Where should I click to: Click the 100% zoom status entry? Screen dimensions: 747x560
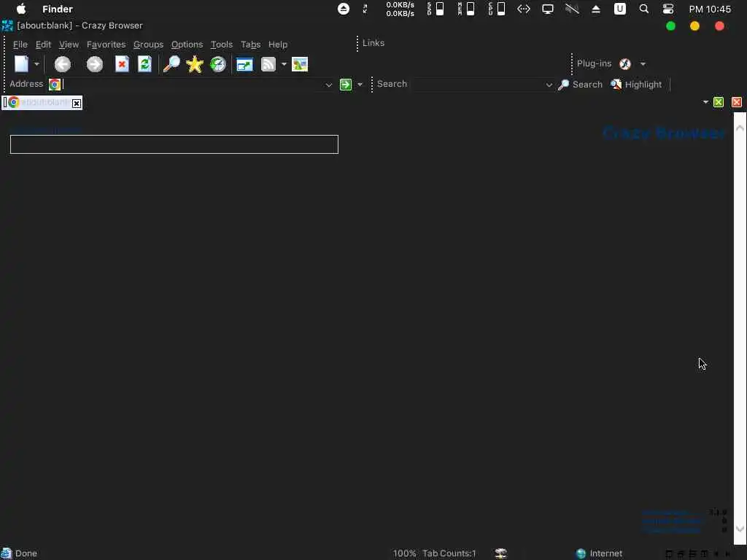[404, 553]
